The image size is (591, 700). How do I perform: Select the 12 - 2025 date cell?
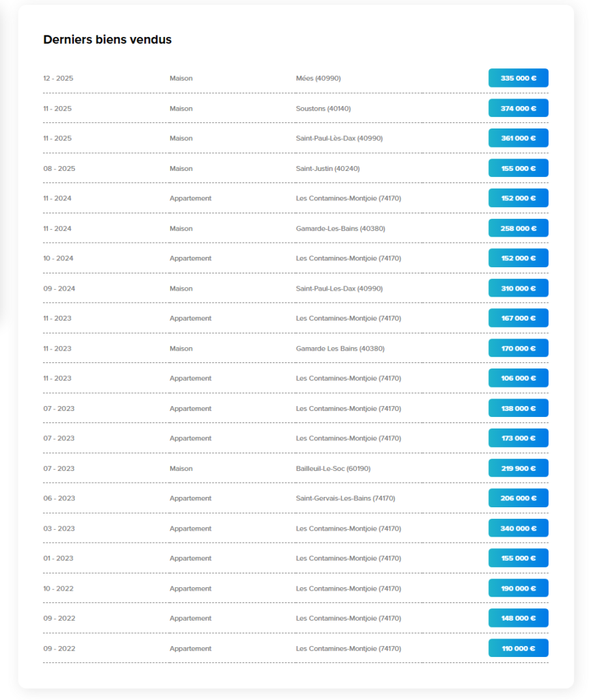(58, 78)
